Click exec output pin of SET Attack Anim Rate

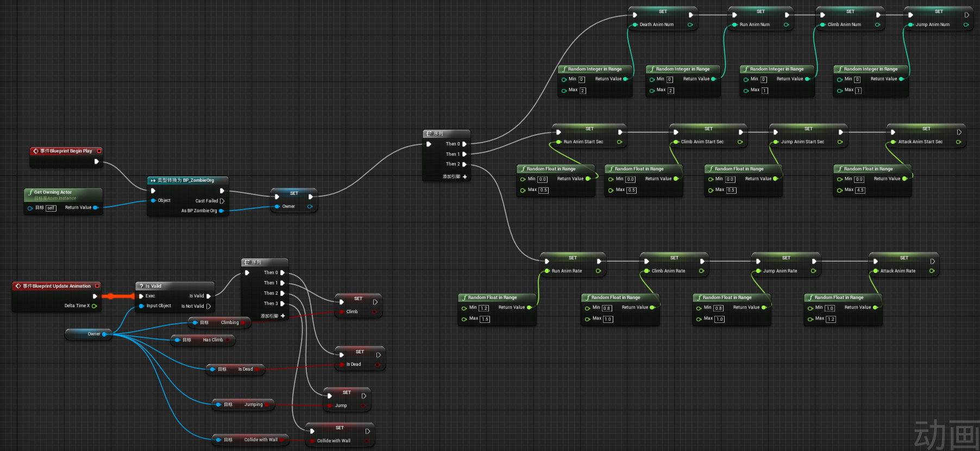pyautogui.click(x=932, y=261)
